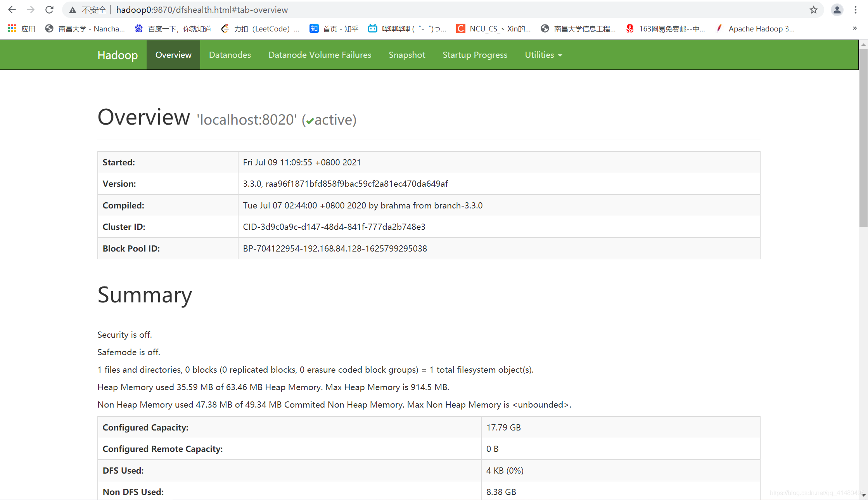This screenshot has height=500, width=868.
Task: Bookmark this page with star icon
Action: click(813, 10)
